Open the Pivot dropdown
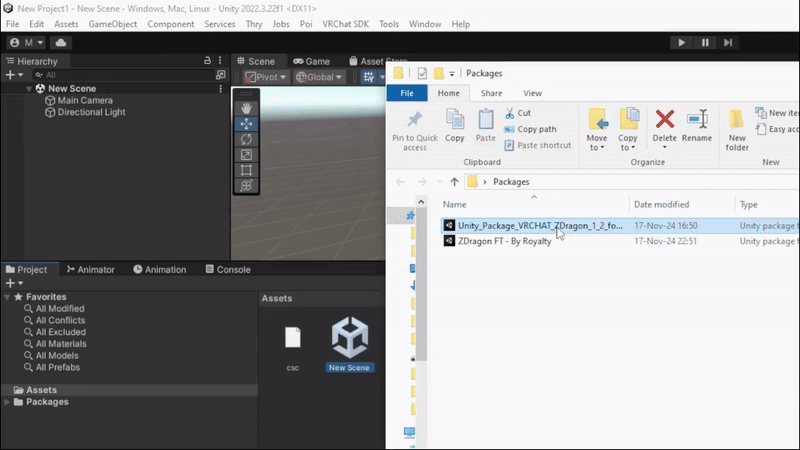 pos(265,77)
